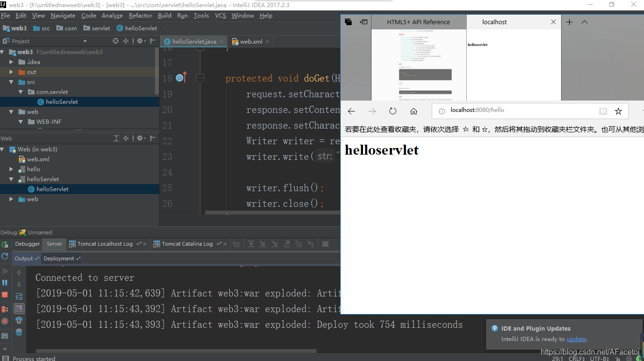
Task: Close the helloServlet.java editor tab
Action: point(222,42)
